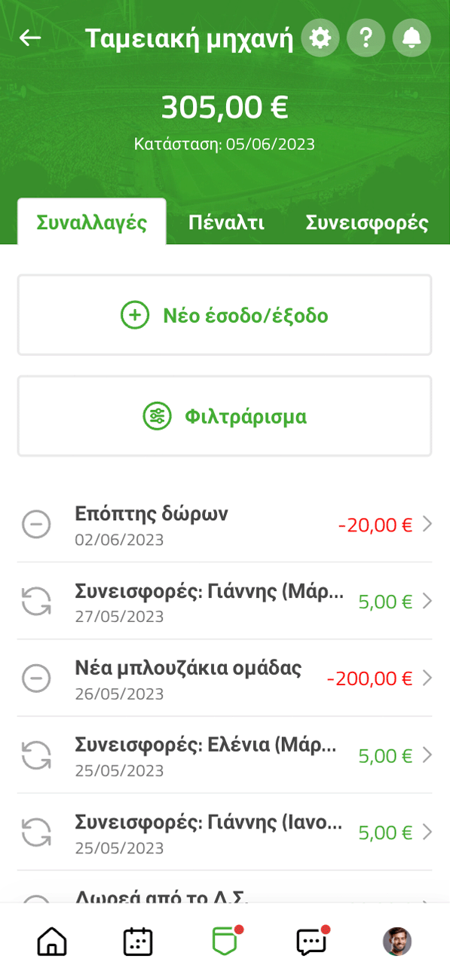
Task: Click sync icon beside Συνεισφορές: Γιάννης (Ιανο...
Action: [x=36, y=832]
